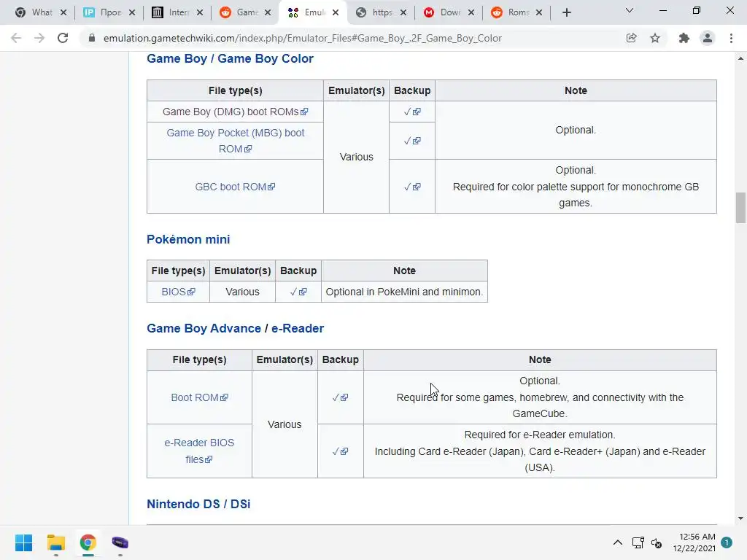Click 'Game Boy Advance / e-Reader' heading
Screen dimensions: 747x560
(x=236, y=328)
